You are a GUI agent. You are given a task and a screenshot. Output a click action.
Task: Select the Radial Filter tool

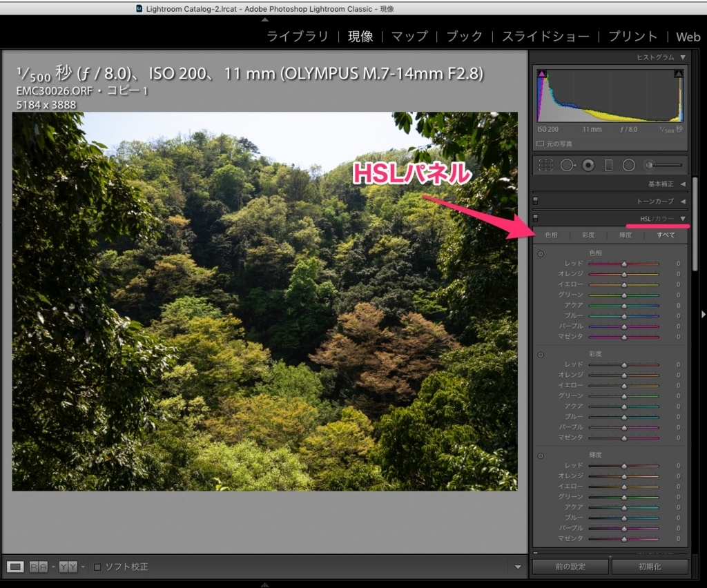coord(628,165)
